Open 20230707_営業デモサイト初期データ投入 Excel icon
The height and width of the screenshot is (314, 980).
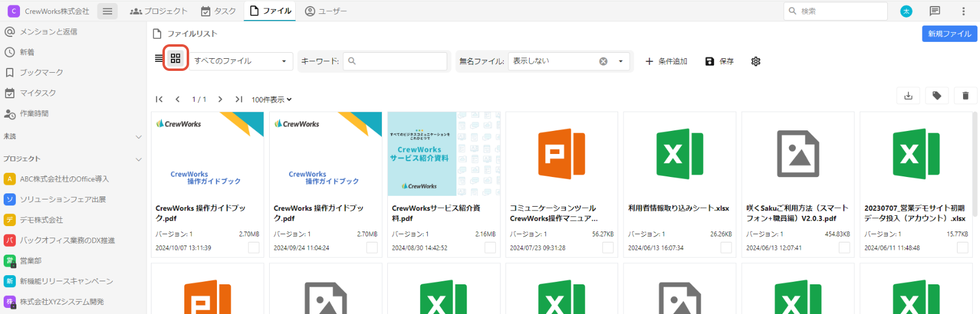[916, 154]
